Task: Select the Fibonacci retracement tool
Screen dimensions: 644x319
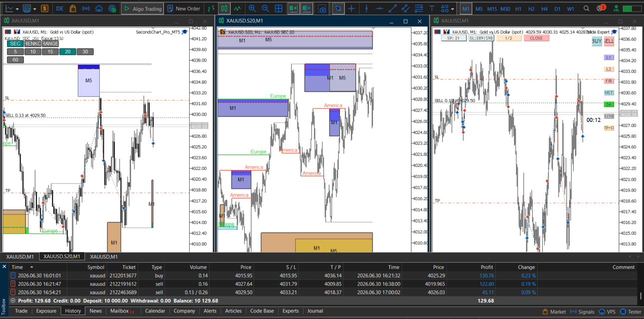Action: pos(419,8)
